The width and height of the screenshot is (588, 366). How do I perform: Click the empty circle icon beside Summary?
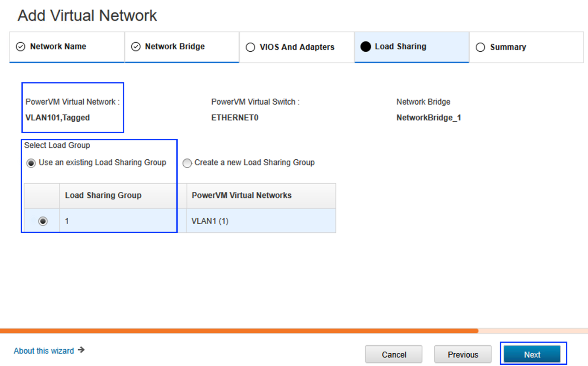click(480, 47)
